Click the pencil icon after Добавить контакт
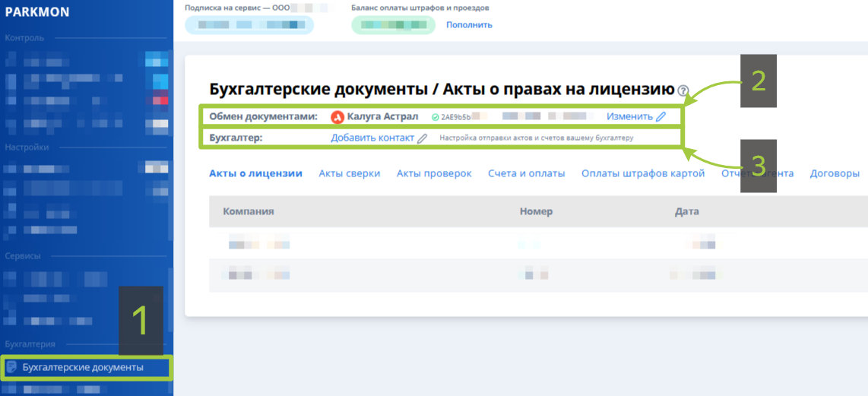 click(423, 138)
